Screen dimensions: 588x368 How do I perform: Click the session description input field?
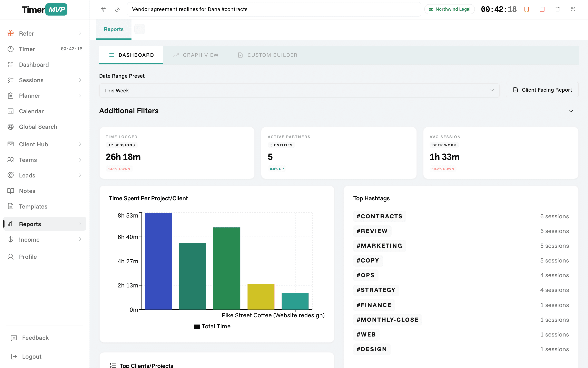pos(274,9)
